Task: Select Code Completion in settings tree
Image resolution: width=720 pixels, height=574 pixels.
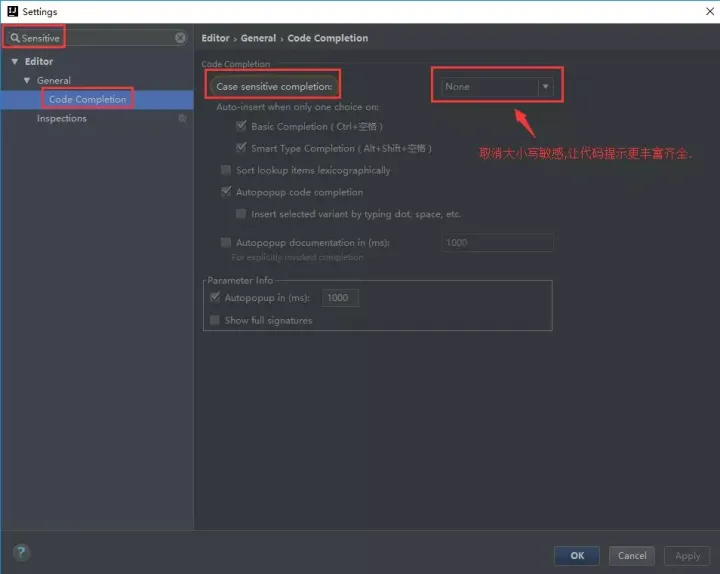Action: point(87,99)
